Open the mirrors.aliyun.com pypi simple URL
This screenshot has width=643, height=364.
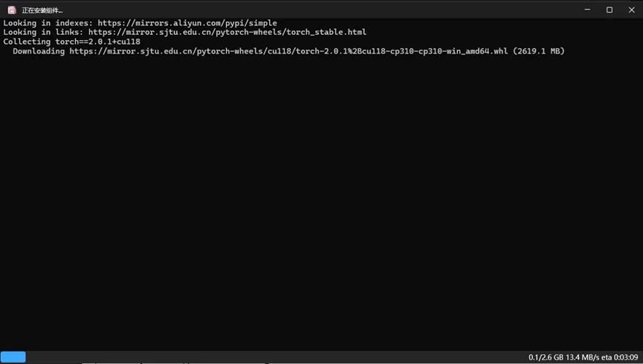pos(187,23)
